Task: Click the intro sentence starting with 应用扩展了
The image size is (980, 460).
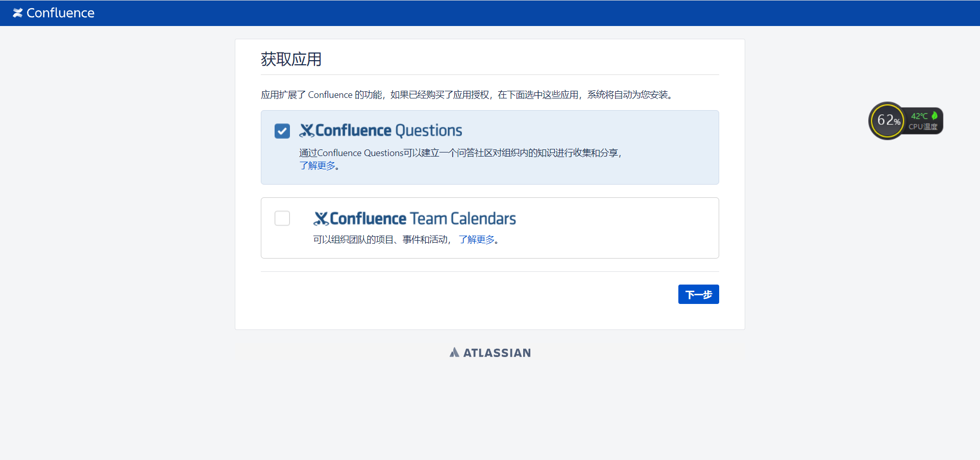Action: pos(468,95)
